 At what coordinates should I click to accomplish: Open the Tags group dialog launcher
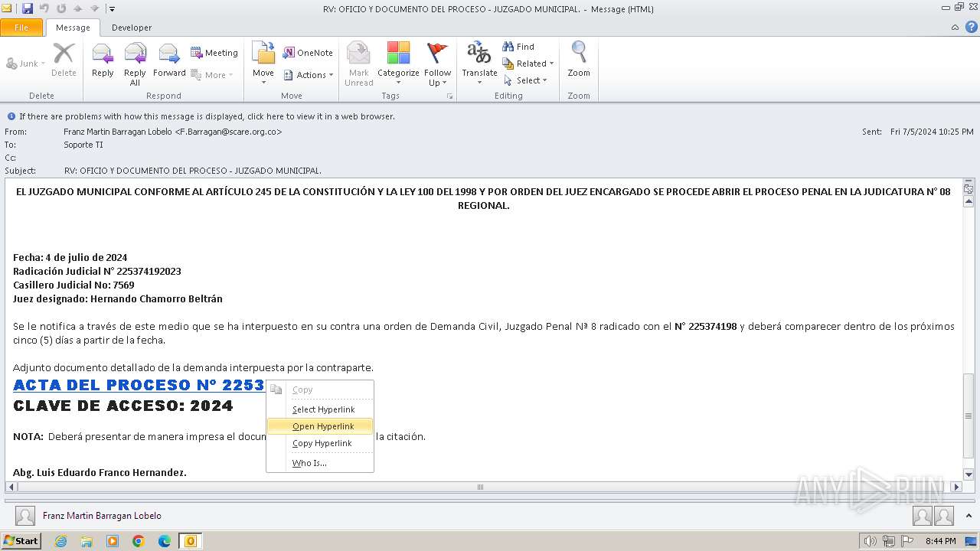449,96
